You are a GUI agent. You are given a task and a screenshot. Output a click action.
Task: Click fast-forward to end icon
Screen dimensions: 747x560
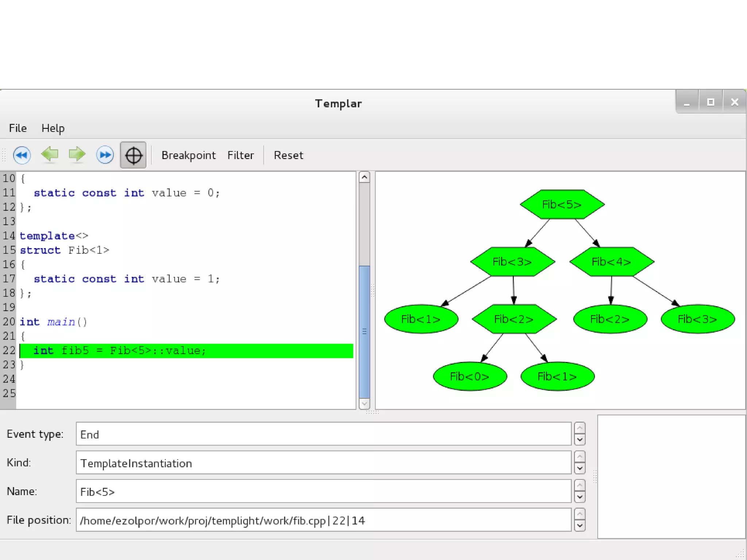click(105, 155)
